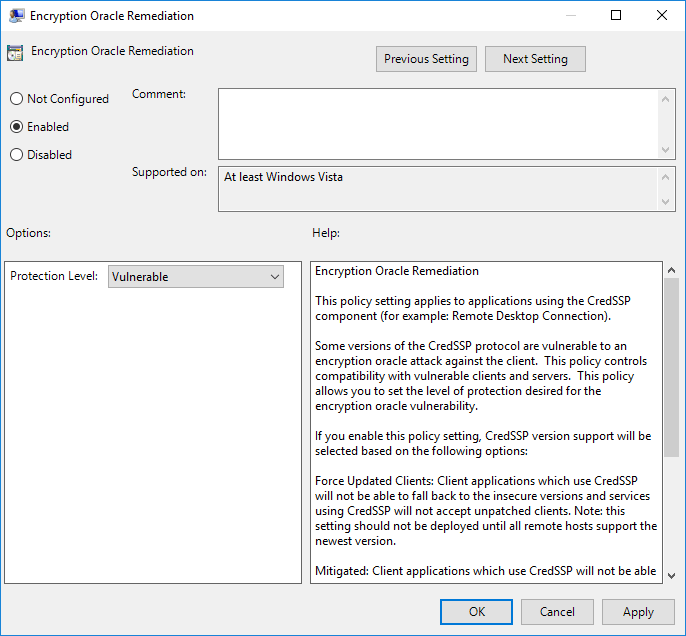Click the policy icon beside the Encryption Oracle Remediation heading
Image resolution: width=686 pixels, height=636 pixels.
click(15, 54)
